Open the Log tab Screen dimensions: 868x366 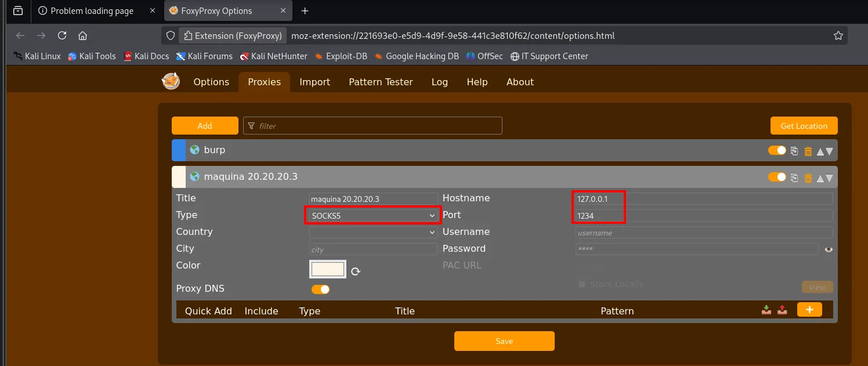[x=440, y=82]
